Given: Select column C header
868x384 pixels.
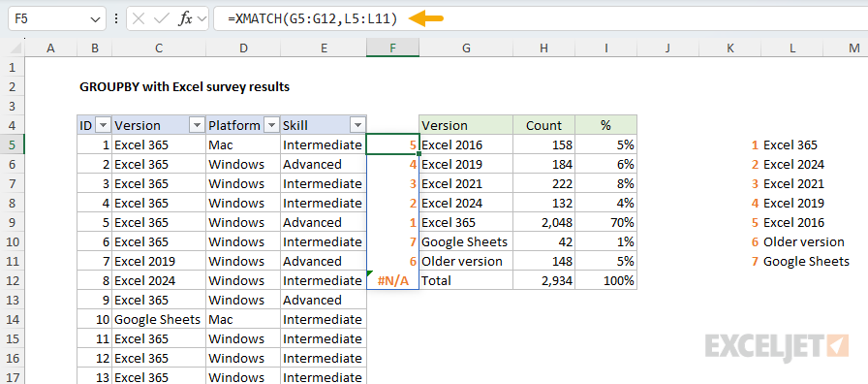Looking at the screenshot, I should click(x=159, y=48).
